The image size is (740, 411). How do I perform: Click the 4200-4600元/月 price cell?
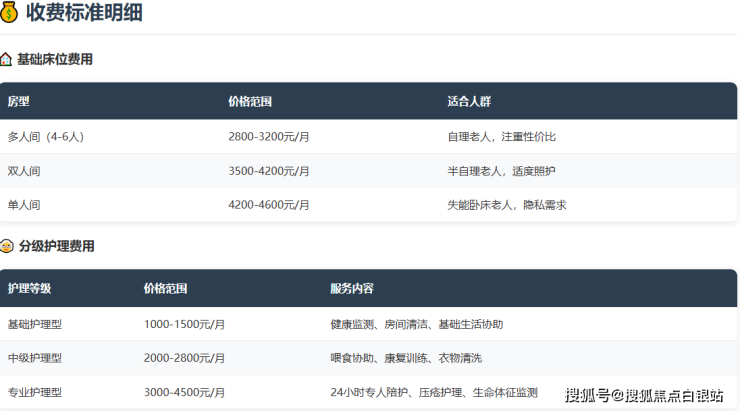click(x=269, y=205)
